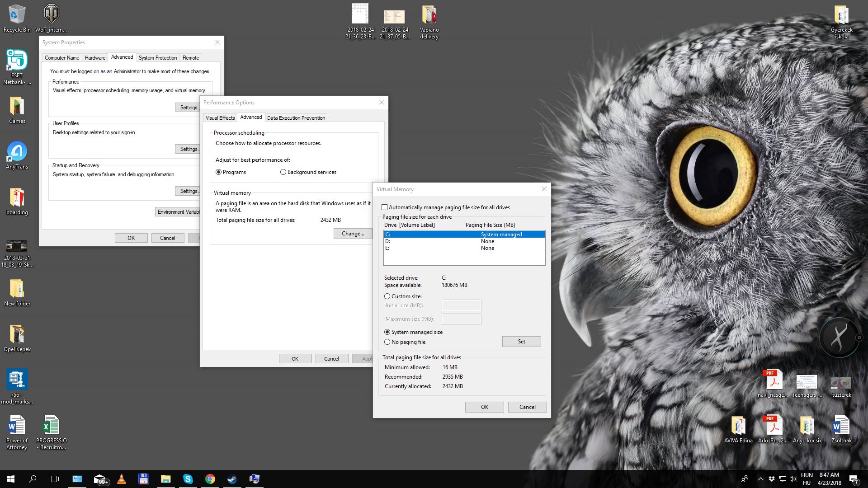Select drive D: in the paging file list
The width and height of the screenshot is (868, 488).
click(x=464, y=241)
